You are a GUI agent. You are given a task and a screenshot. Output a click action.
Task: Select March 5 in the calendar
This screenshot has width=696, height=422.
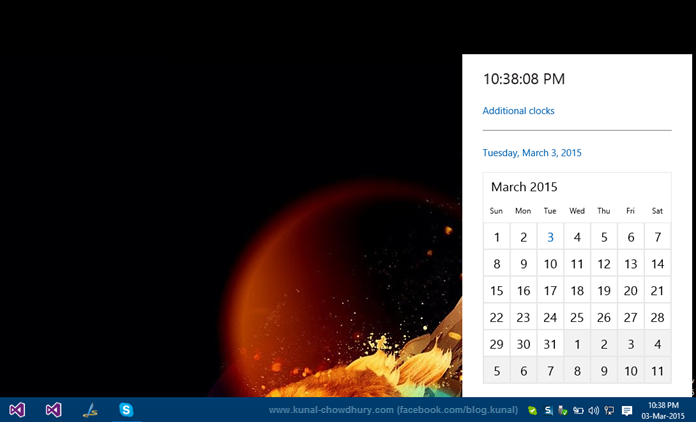tap(604, 237)
